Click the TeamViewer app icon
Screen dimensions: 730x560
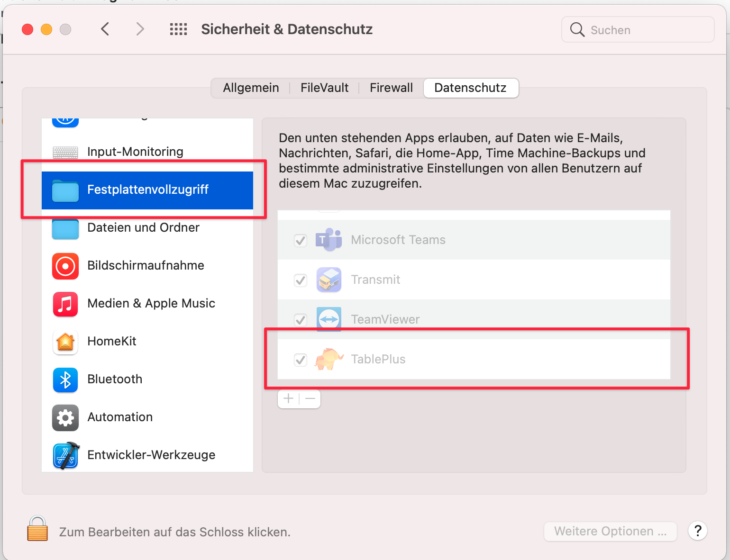pyautogui.click(x=329, y=319)
